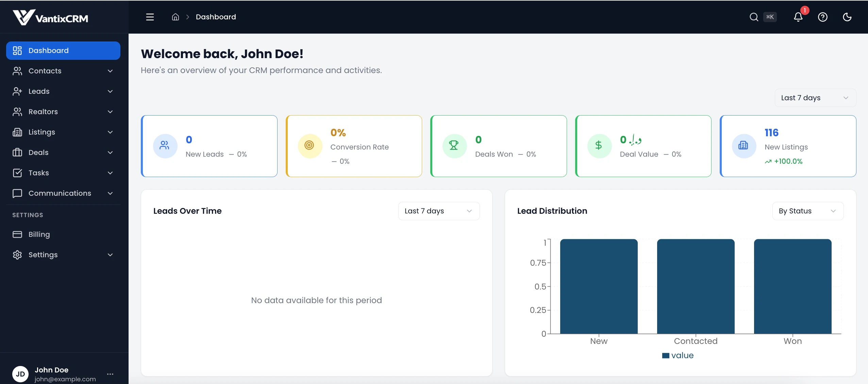Click the Deal Value dollar icon

(599, 146)
